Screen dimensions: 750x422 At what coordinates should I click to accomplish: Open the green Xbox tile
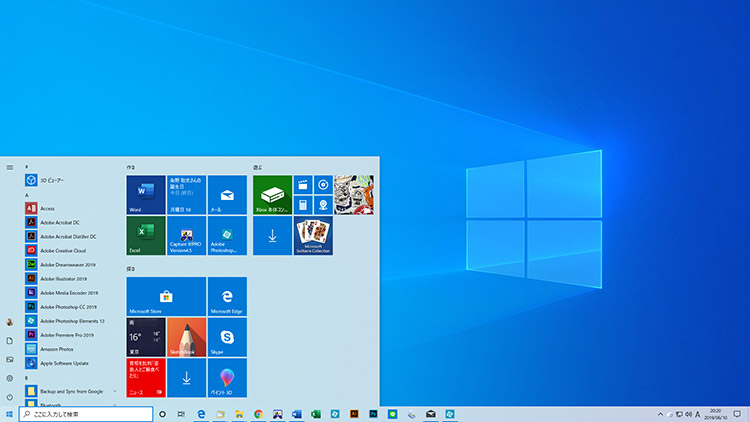(272, 195)
